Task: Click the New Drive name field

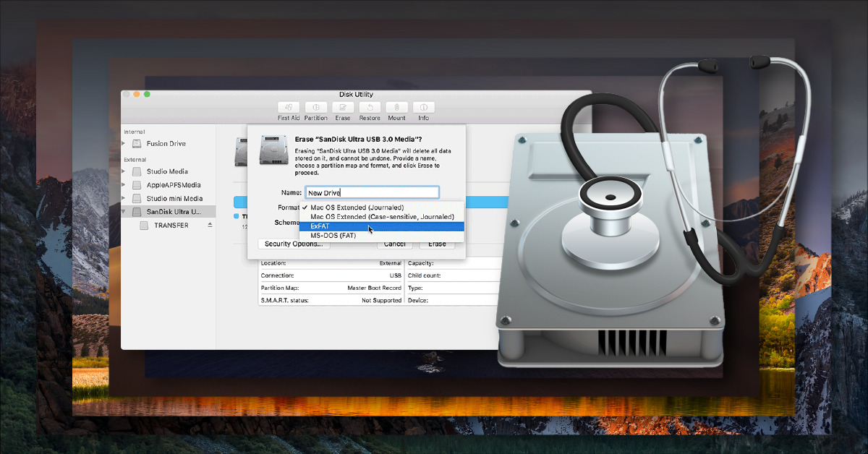Action: click(x=372, y=192)
